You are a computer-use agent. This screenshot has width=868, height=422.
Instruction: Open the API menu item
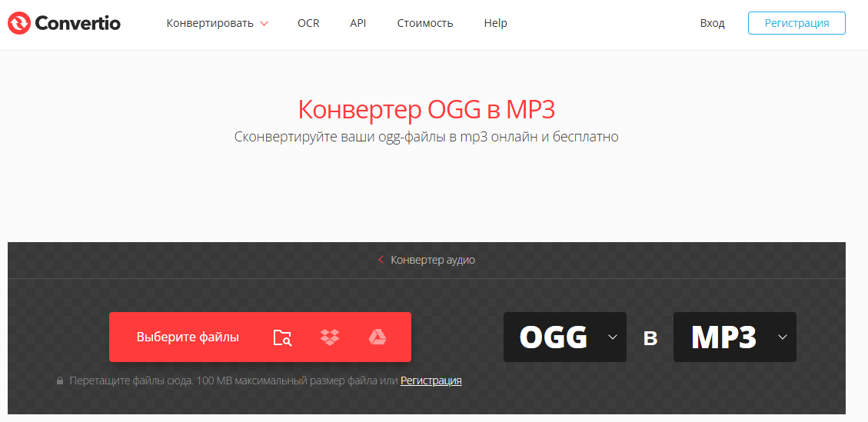pyautogui.click(x=358, y=23)
